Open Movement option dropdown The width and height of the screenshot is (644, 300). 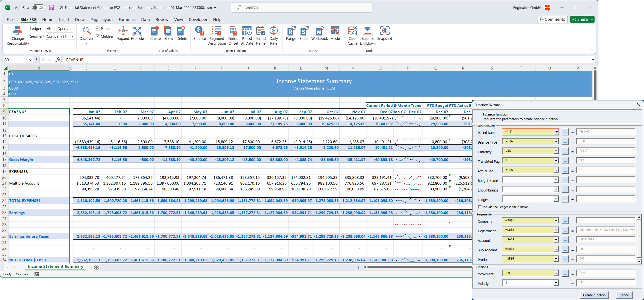556,273
